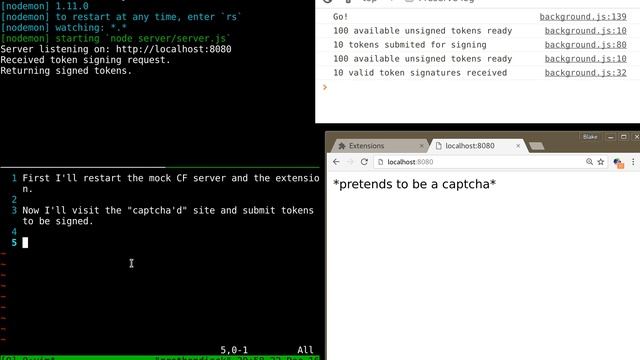Close the localhost:8080 tab
Image resolution: width=640 pixels, height=360 pixels.
click(518, 146)
